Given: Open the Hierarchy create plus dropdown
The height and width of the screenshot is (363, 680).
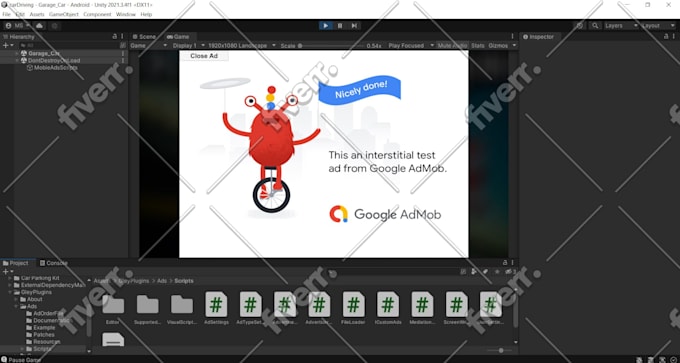Looking at the screenshot, I should 7,45.
